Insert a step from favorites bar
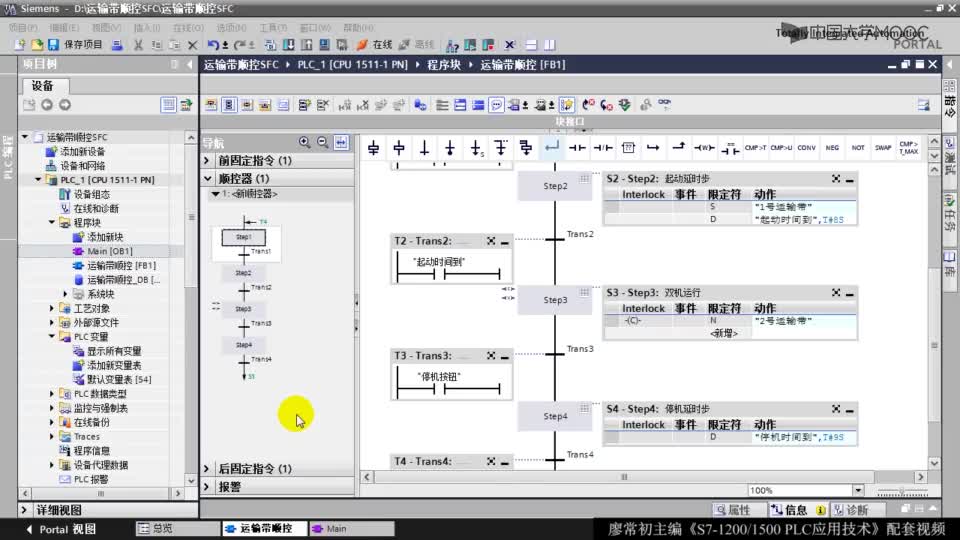This screenshot has width=960, height=540. 399,148
